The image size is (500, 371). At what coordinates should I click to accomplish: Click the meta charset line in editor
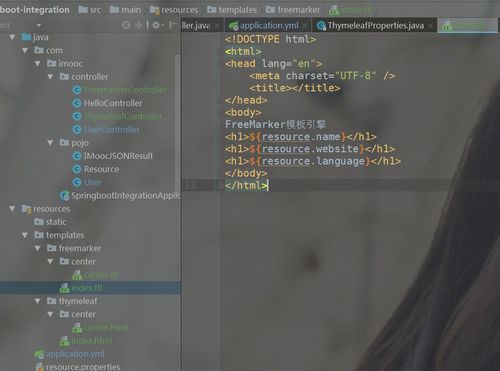click(x=322, y=76)
